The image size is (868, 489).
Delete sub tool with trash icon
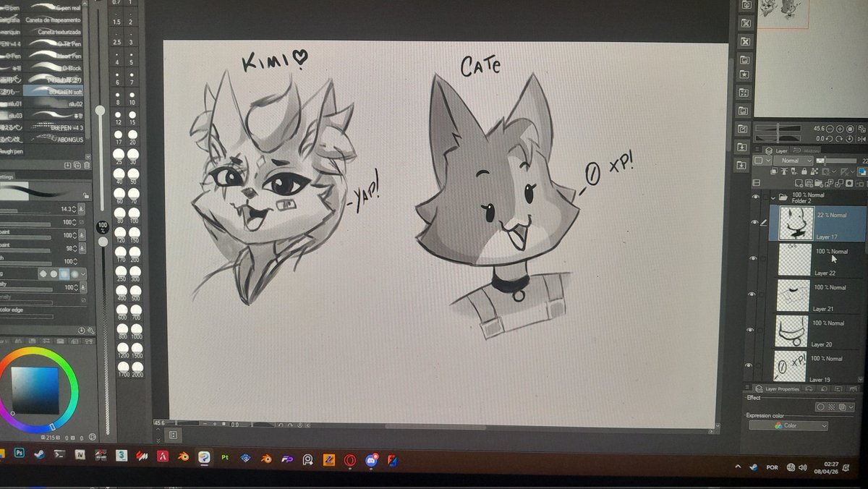point(88,165)
